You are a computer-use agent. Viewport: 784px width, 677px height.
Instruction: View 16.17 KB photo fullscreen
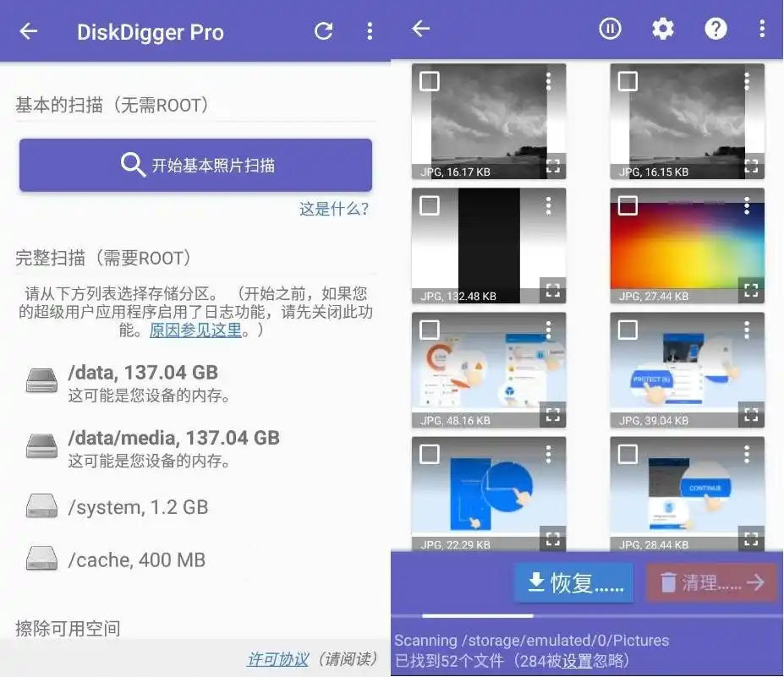pyautogui.click(x=552, y=166)
